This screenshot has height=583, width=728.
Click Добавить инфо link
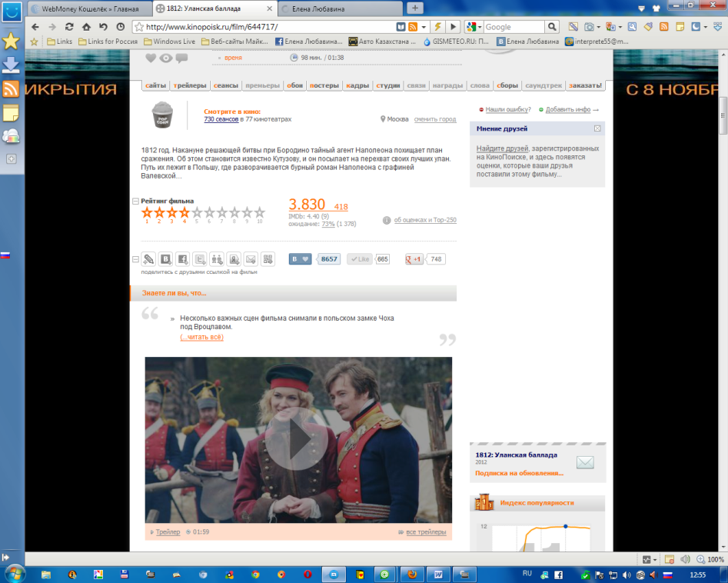[x=568, y=110]
